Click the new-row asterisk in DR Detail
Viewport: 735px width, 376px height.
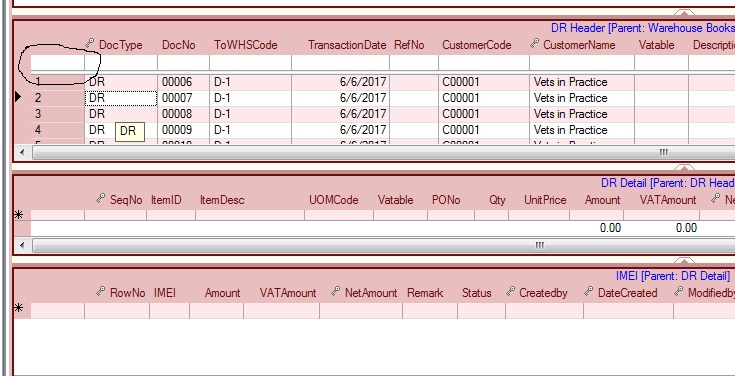click(19, 215)
